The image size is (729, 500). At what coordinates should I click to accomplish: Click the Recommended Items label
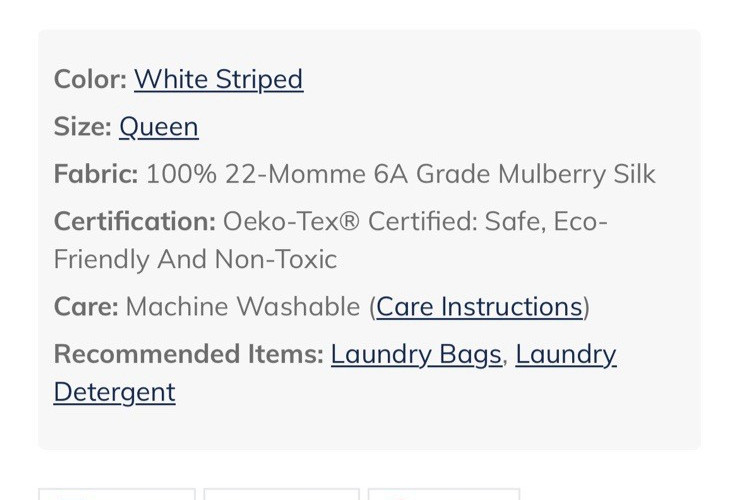coord(189,354)
